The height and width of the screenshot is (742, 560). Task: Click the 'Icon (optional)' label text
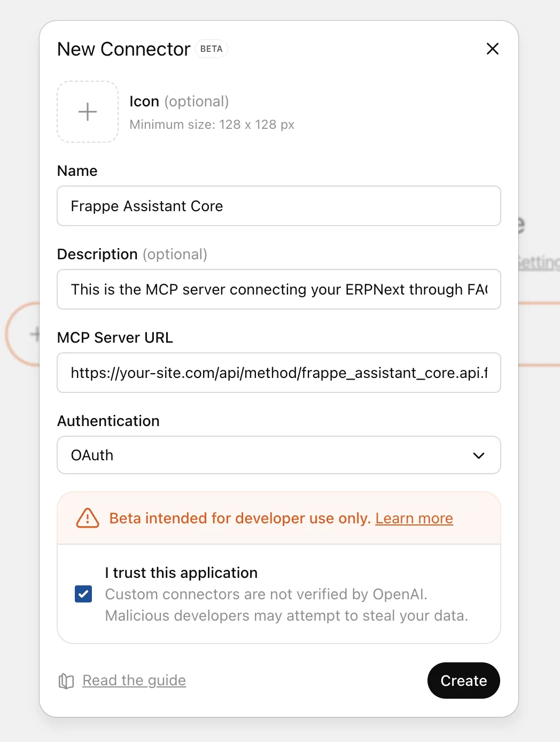click(179, 102)
